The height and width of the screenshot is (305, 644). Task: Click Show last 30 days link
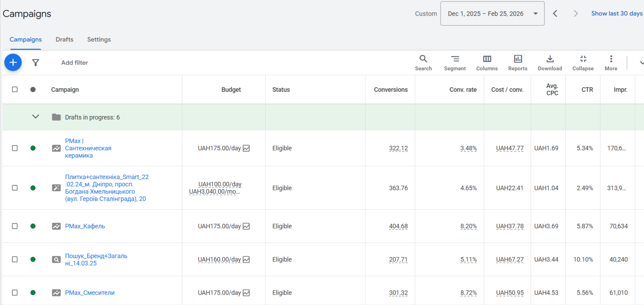(617, 14)
